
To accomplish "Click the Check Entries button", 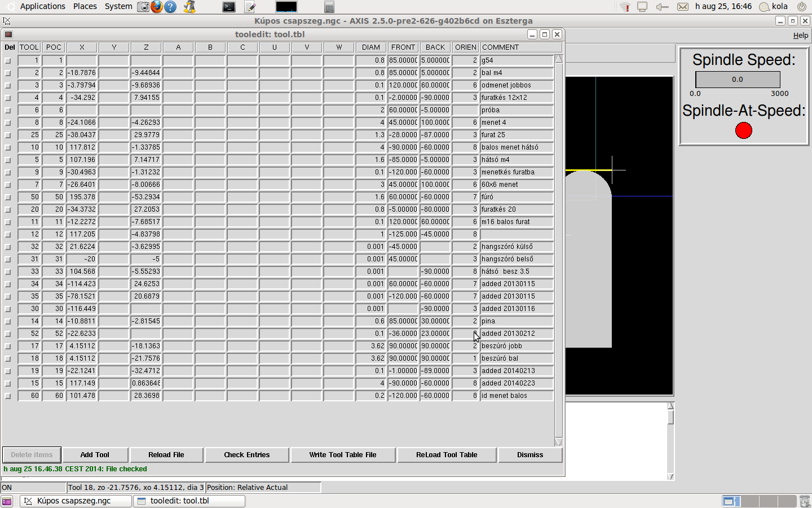I will click(247, 455).
